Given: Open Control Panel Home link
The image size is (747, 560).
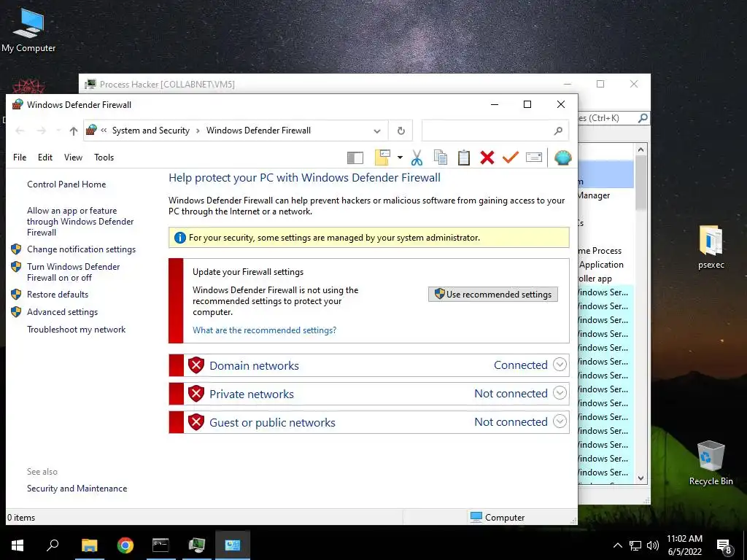Looking at the screenshot, I should pos(66,184).
